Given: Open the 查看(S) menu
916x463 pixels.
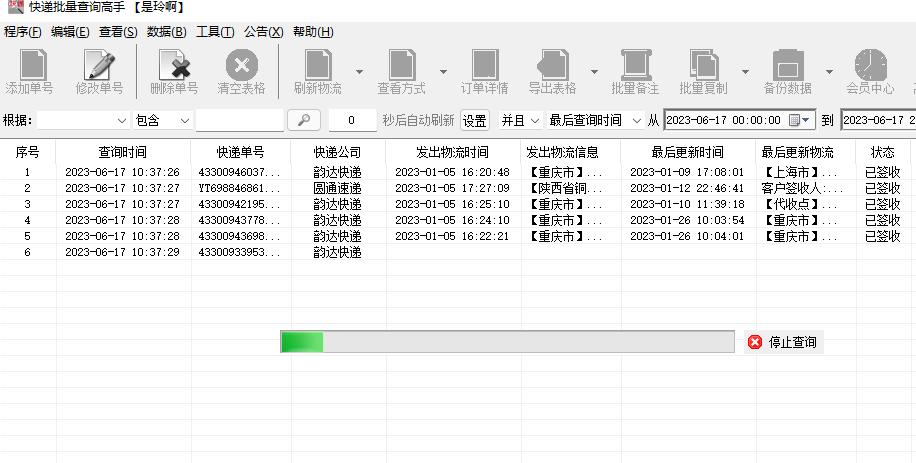Looking at the screenshot, I should [x=118, y=32].
